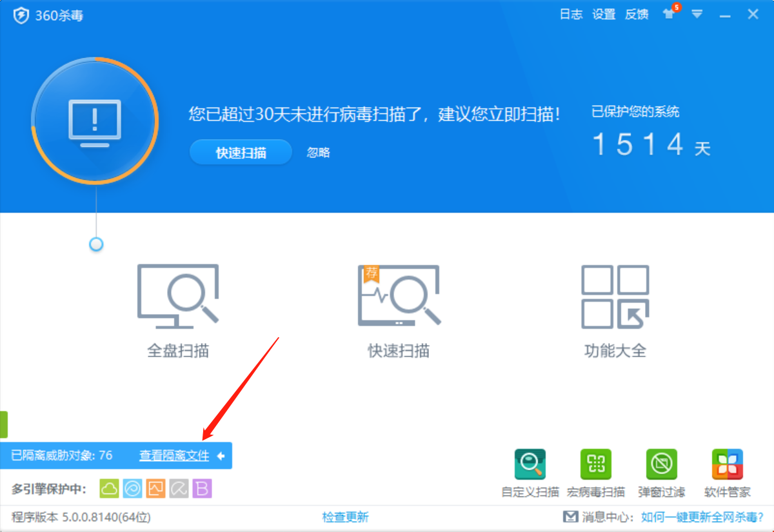This screenshot has height=532, width=774.
Task: Open 软件管家 tool icon
Action: pyautogui.click(x=728, y=464)
